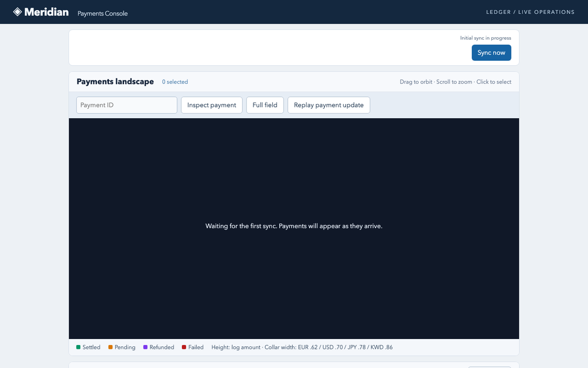This screenshot has height=368, width=588.
Task: Click the 'Waiting for the first sync' message
Action: tap(294, 226)
